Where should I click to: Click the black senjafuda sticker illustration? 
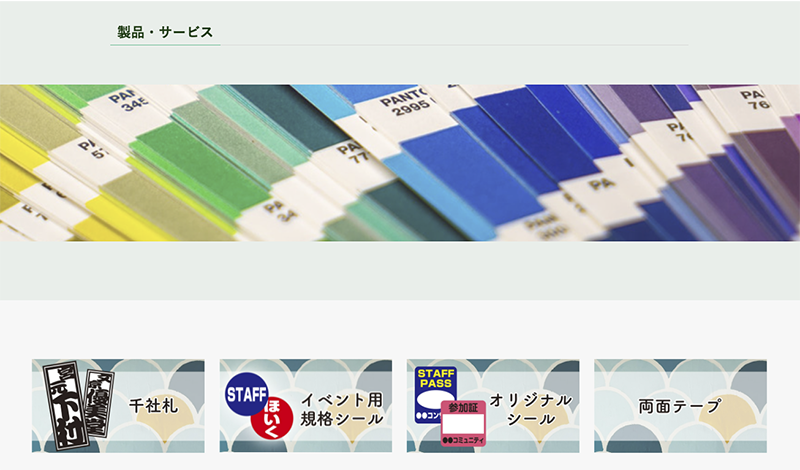click(x=78, y=406)
